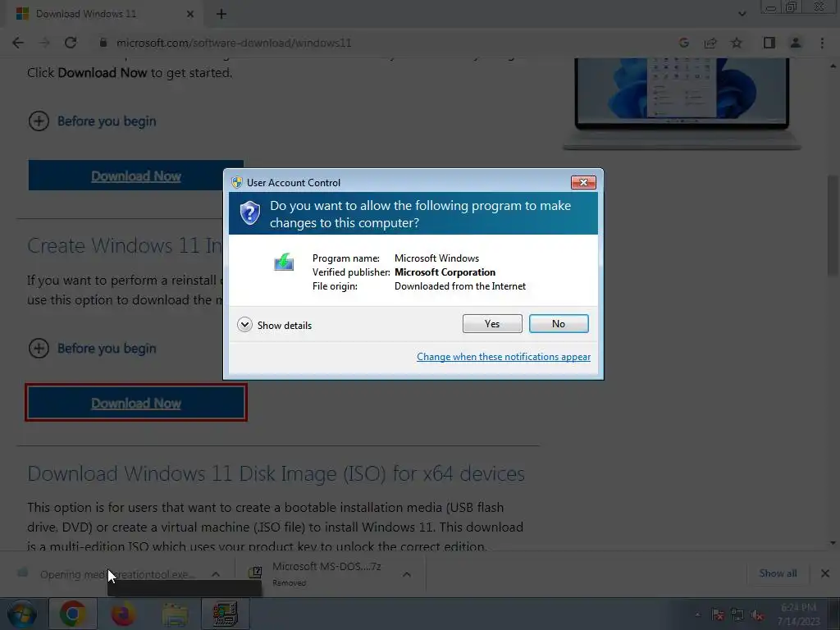Click the red-outlined Download Now button
Image resolution: width=840 pixels, height=630 pixels.
[135, 403]
